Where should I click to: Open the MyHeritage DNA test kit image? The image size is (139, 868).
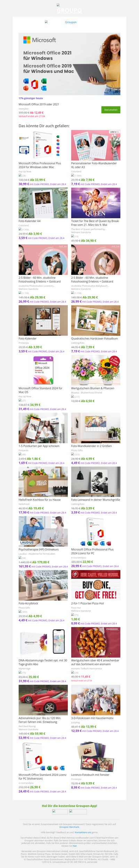click(43, 642)
